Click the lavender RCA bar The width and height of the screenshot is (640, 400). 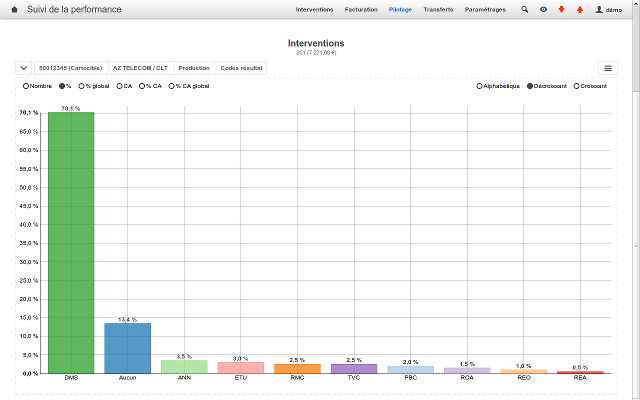[467, 371]
